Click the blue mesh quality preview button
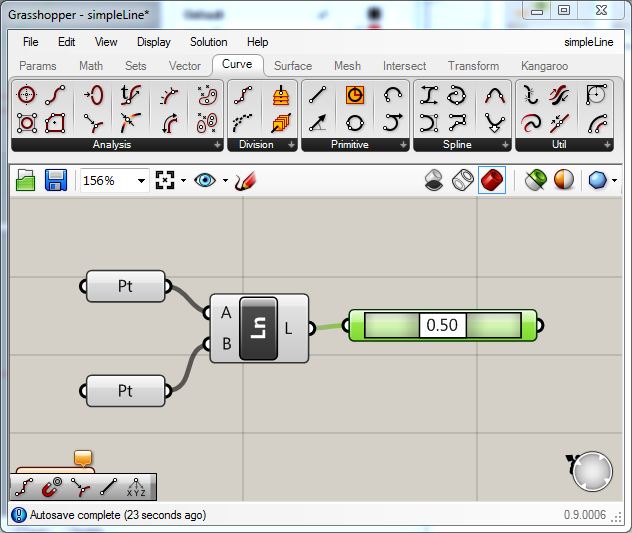Screen dimensions: 632x533 click(x=597, y=180)
